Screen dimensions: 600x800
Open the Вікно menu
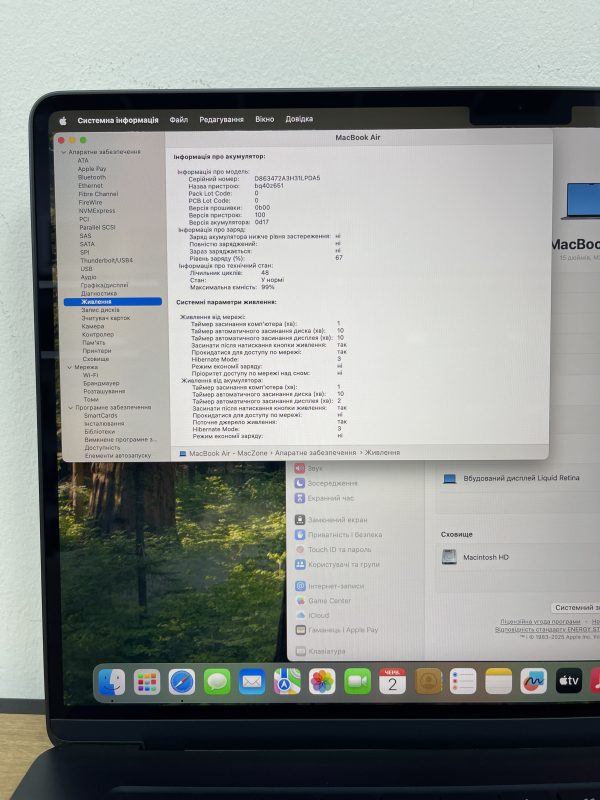pyautogui.click(x=264, y=119)
